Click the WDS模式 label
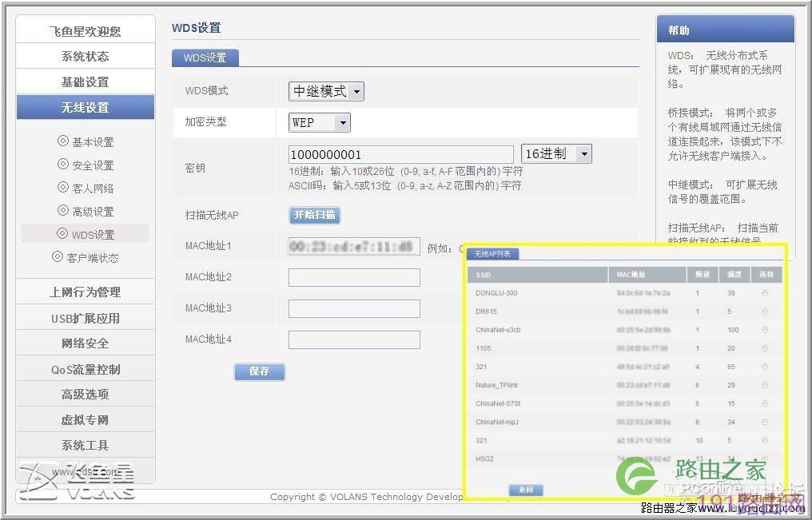 [x=207, y=90]
